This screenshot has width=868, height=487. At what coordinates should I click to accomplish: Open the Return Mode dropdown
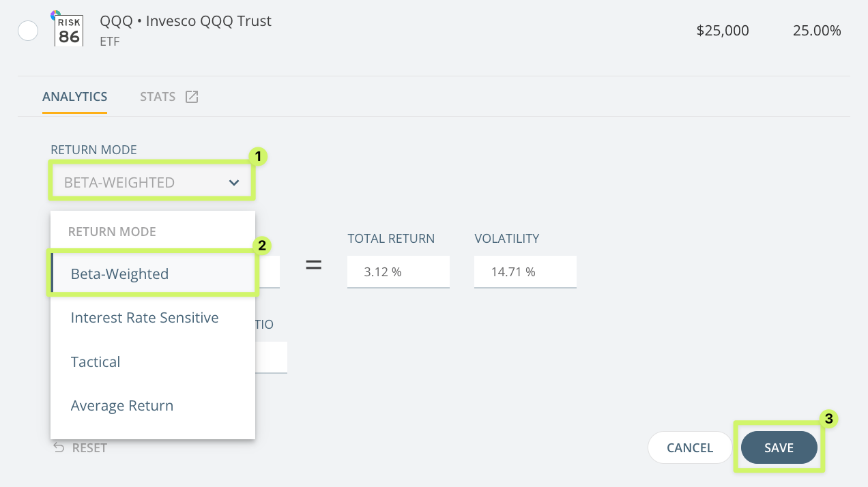click(x=151, y=182)
